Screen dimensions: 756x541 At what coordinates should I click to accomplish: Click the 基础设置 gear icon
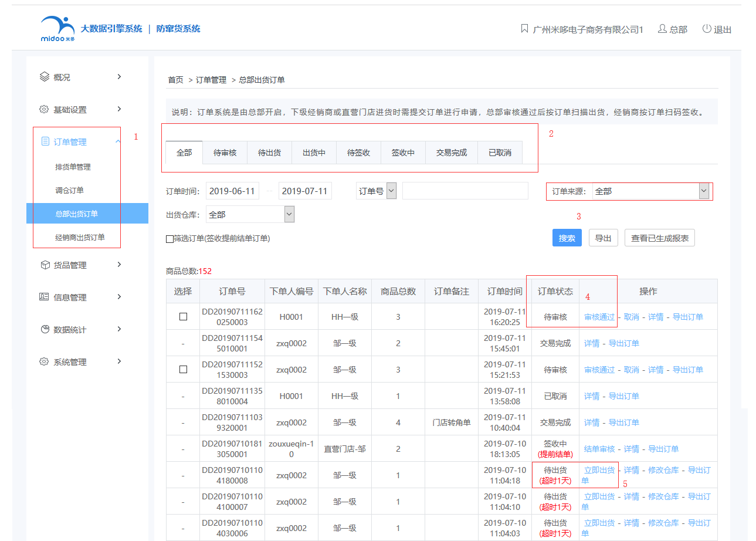(44, 109)
